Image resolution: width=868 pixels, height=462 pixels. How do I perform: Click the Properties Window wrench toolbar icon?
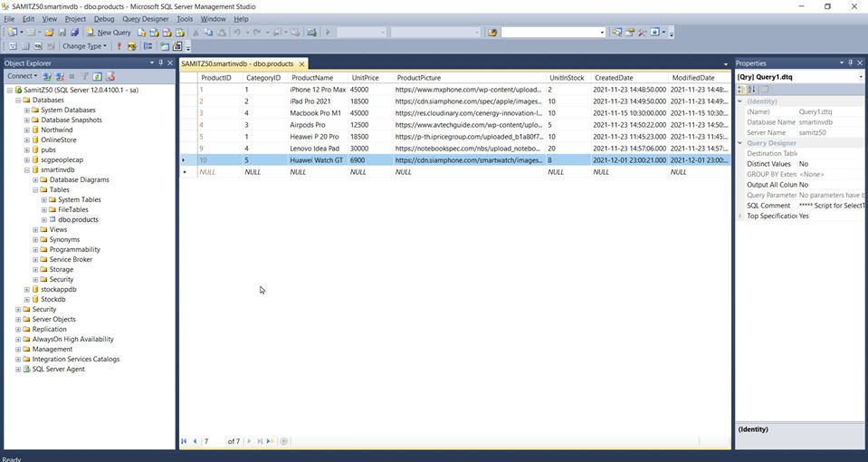point(642,32)
